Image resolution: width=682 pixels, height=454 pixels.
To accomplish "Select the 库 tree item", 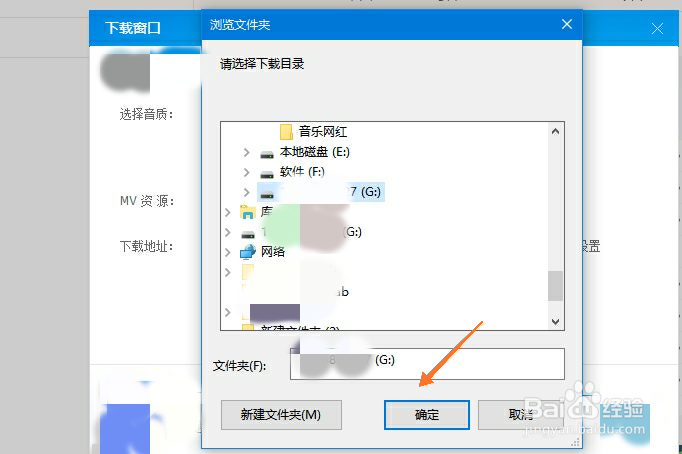I will pos(267,212).
